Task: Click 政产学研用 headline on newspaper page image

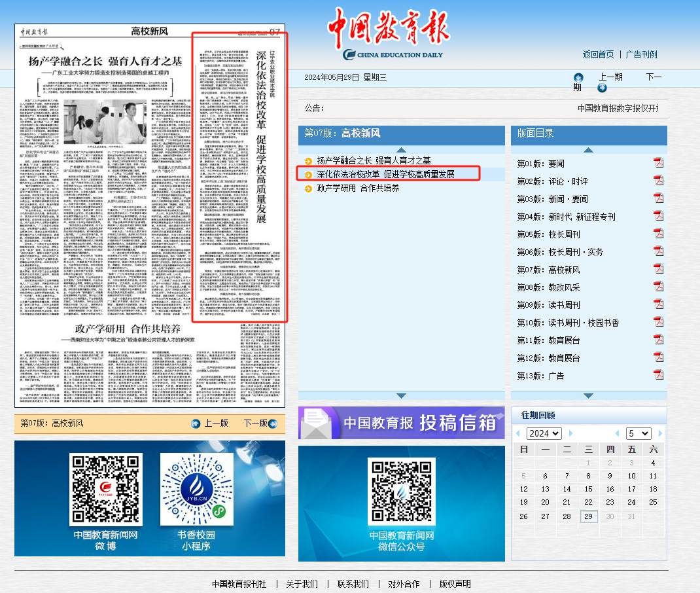Action: point(127,329)
